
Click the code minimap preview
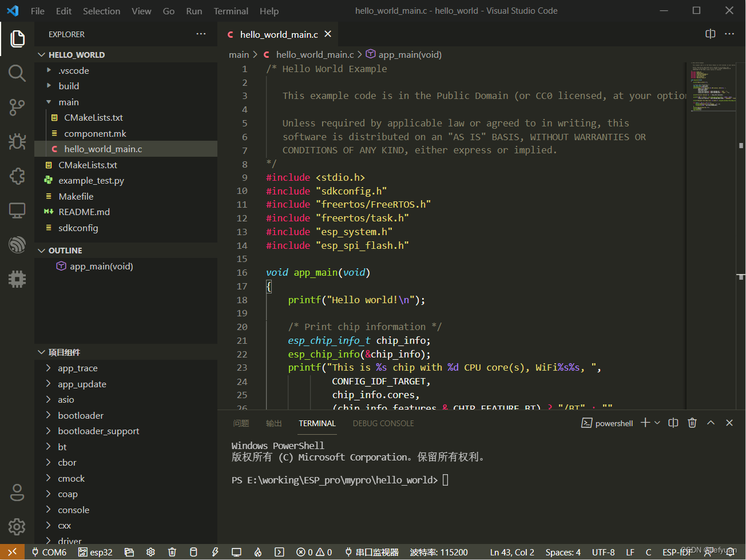(x=712, y=86)
